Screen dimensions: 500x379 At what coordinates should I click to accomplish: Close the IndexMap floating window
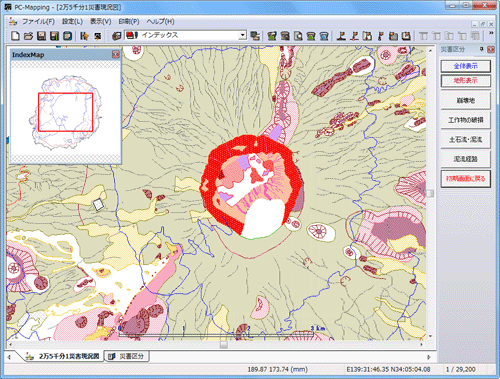tap(115, 54)
